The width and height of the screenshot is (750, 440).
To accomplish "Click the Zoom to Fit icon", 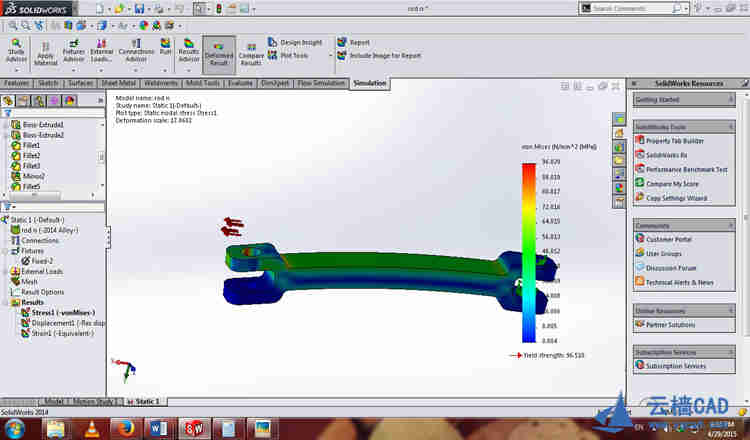I will click(13, 25).
